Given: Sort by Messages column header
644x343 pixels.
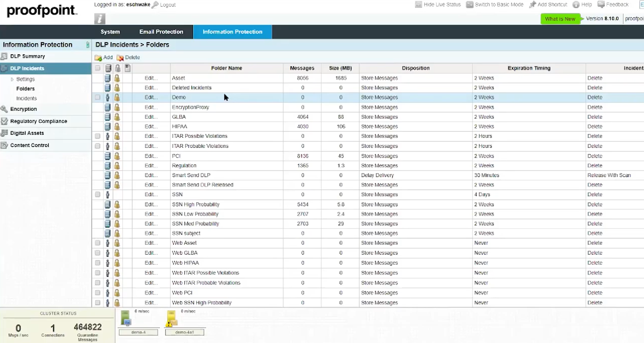Looking at the screenshot, I should pos(302,68).
